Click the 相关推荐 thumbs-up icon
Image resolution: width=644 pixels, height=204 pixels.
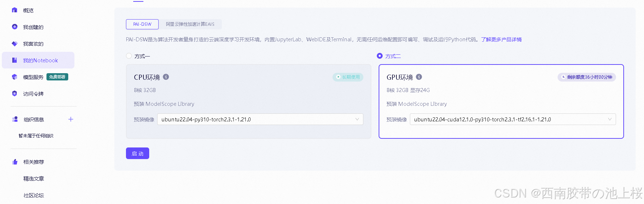coord(15,162)
